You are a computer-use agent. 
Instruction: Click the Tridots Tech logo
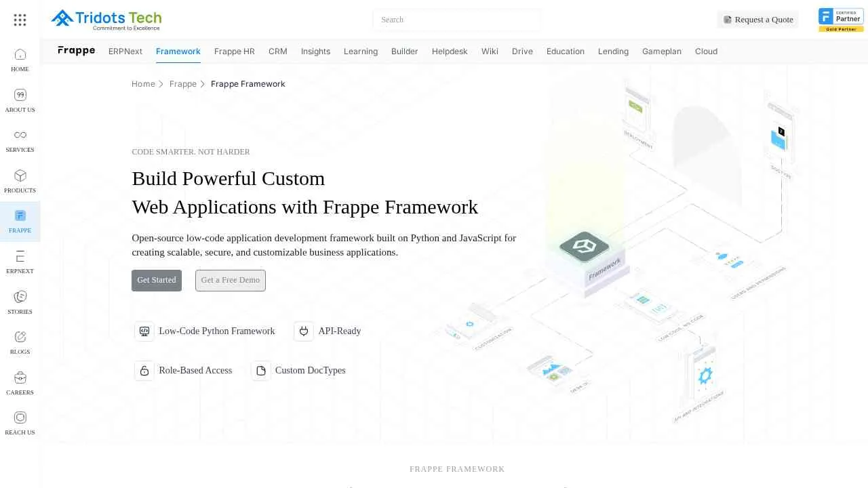pos(106,20)
